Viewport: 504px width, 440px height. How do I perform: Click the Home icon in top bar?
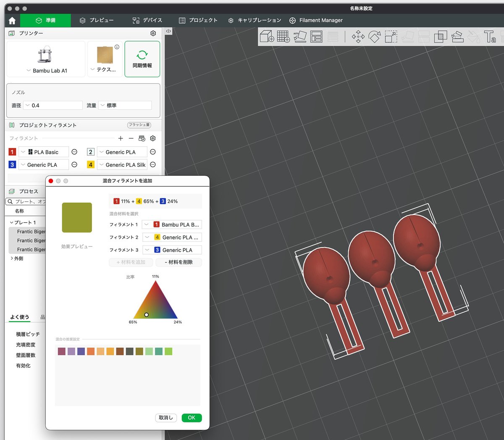(12, 21)
